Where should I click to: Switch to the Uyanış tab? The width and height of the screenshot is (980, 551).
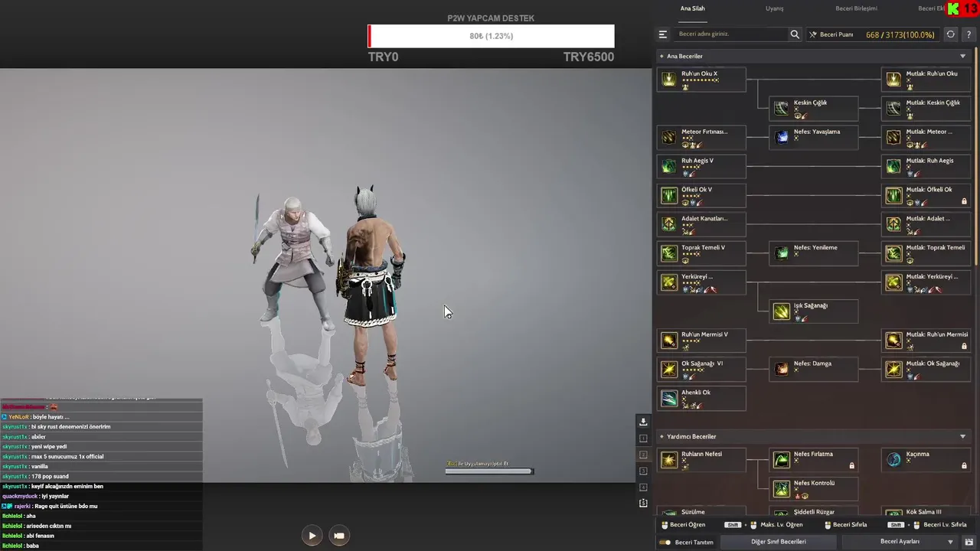coord(774,8)
